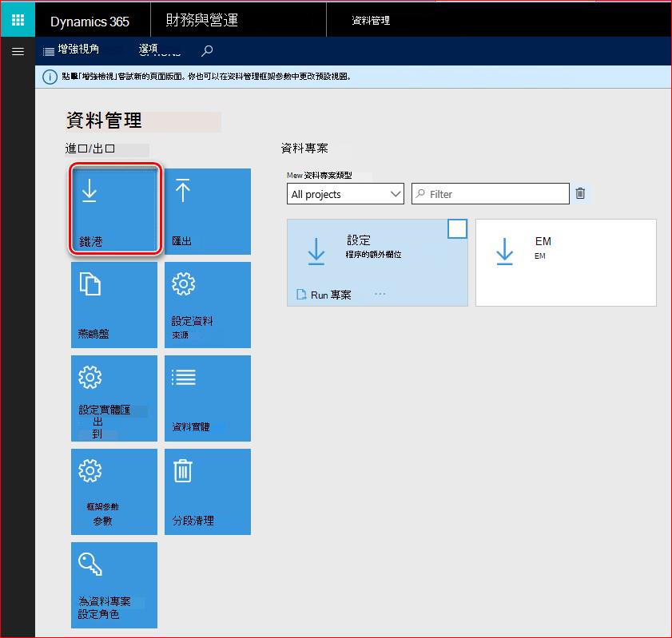This screenshot has width=672, height=638.
Task: Open the ellipsis menu on 設定 card
Action: point(380,294)
